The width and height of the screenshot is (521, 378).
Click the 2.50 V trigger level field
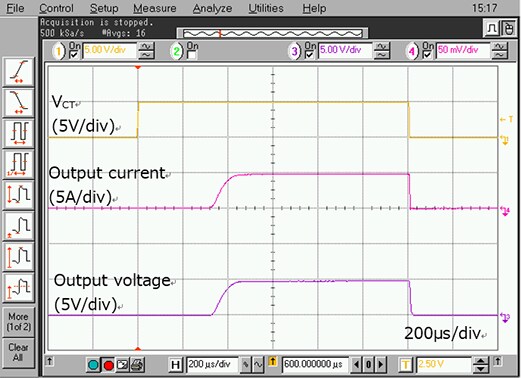[444, 365]
